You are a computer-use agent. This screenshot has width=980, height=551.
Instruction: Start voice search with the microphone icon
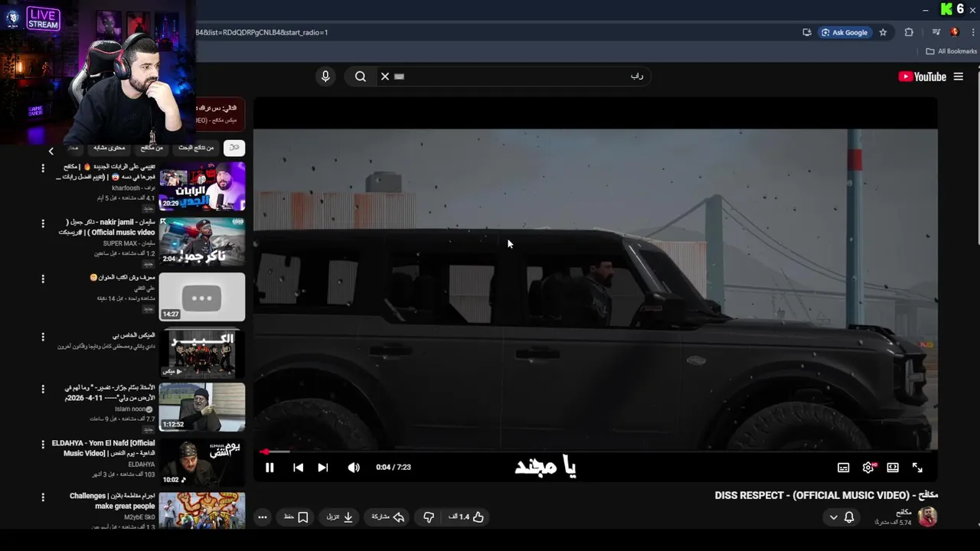(325, 77)
